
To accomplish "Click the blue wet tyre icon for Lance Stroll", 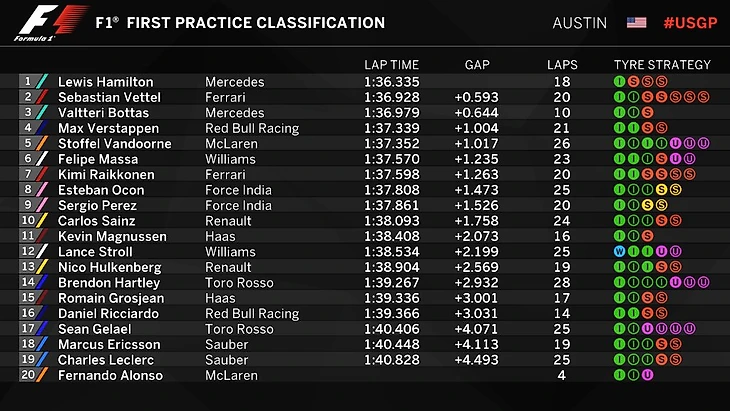I will [619, 252].
